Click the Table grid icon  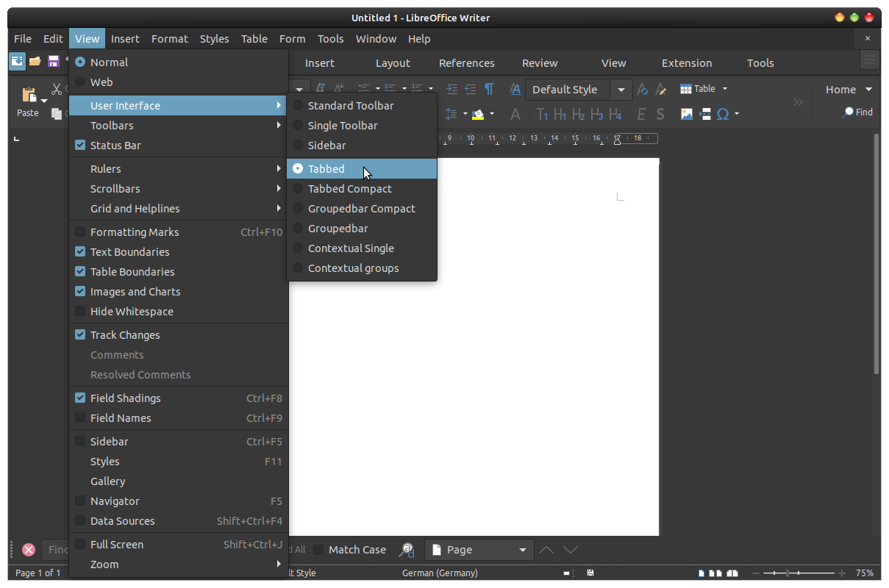coord(686,89)
